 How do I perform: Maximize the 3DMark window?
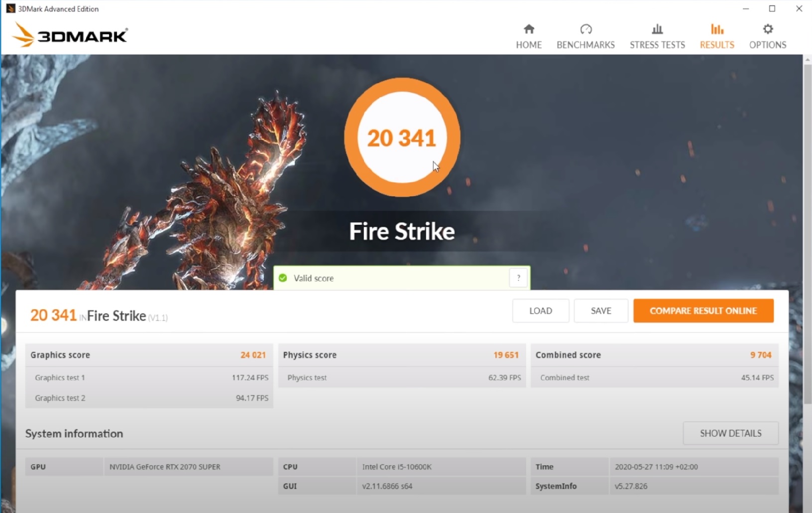coord(772,8)
